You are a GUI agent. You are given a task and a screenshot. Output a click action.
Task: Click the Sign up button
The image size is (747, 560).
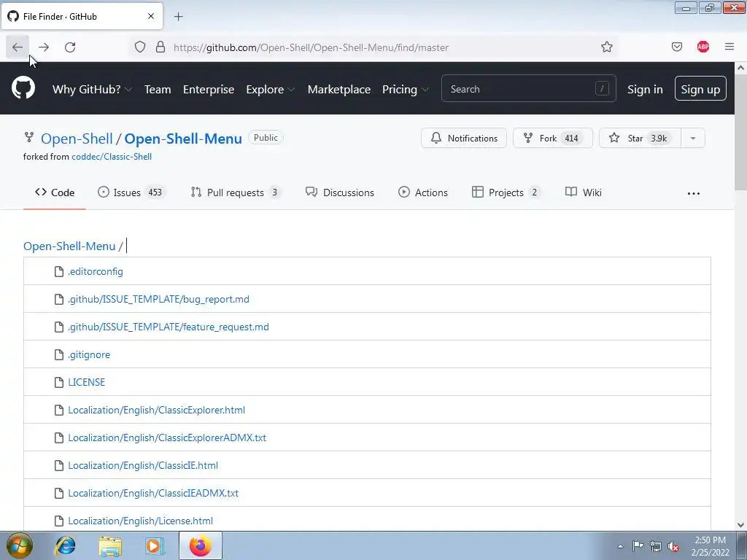pyautogui.click(x=700, y=88)
